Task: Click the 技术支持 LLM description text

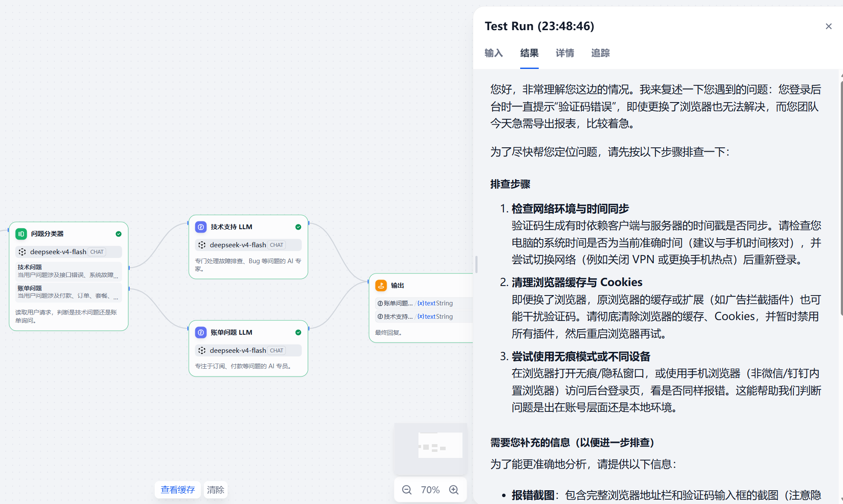Action: coord(248,265)
